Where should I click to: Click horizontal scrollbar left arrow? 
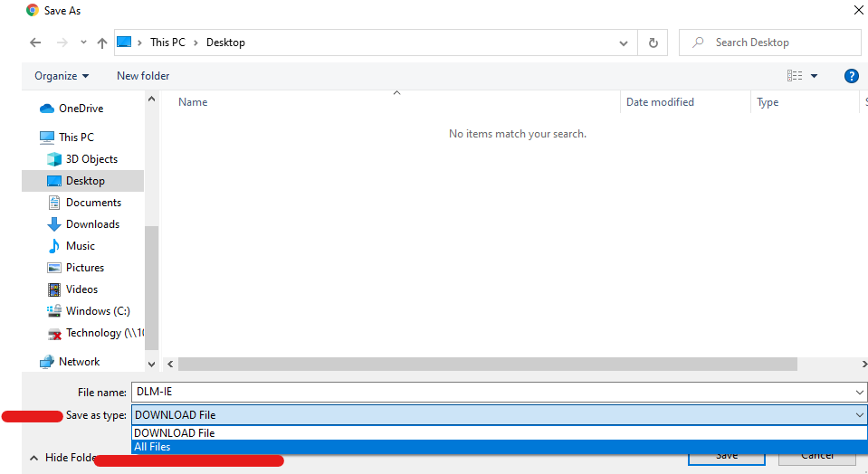[x=170, y=364]
